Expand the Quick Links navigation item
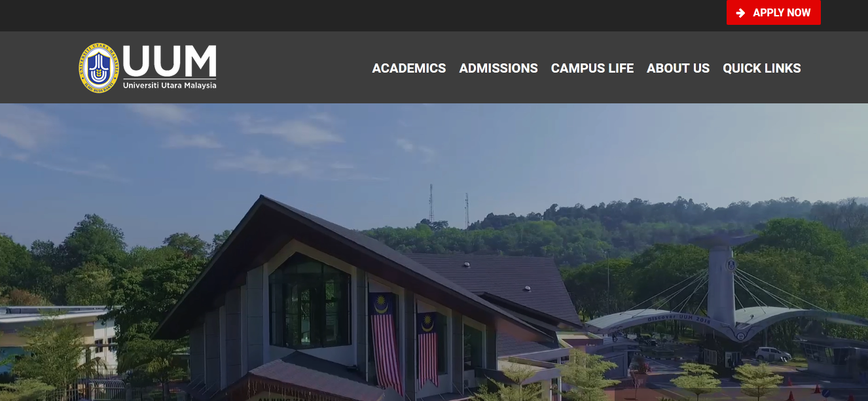Screen dimensions: 868x401 pyautogui.click(x=762, y=68)
